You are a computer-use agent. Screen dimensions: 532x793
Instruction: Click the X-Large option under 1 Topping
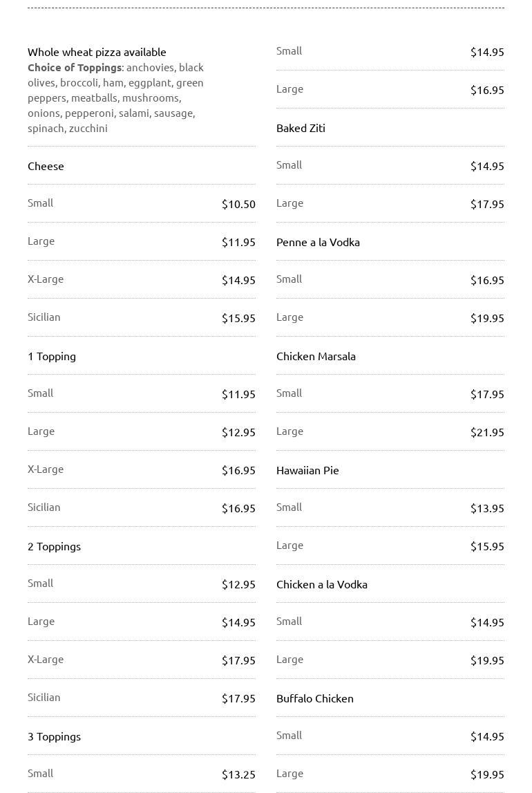pyautogui.click(x=46, y=469)
